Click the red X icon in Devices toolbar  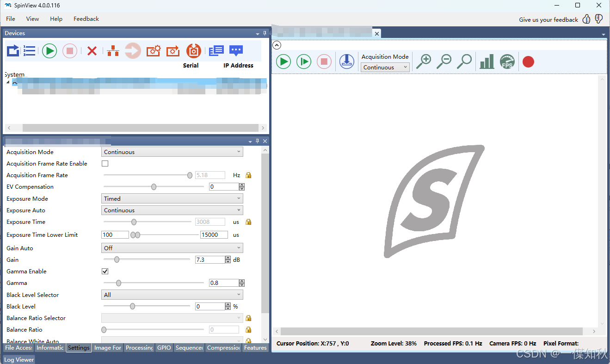coord(92,51)
